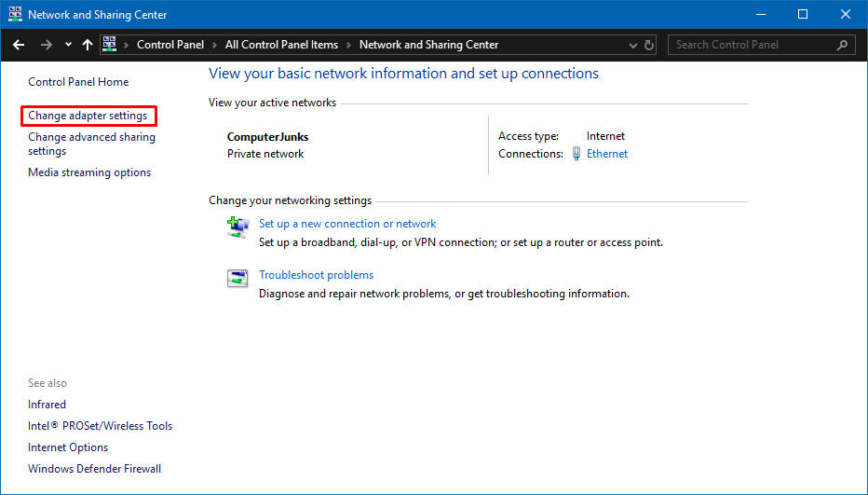The width and height of the screenshot is (868, 495).
Task: Refresh the Network and Sharing Center view
Action: point(650,45)
